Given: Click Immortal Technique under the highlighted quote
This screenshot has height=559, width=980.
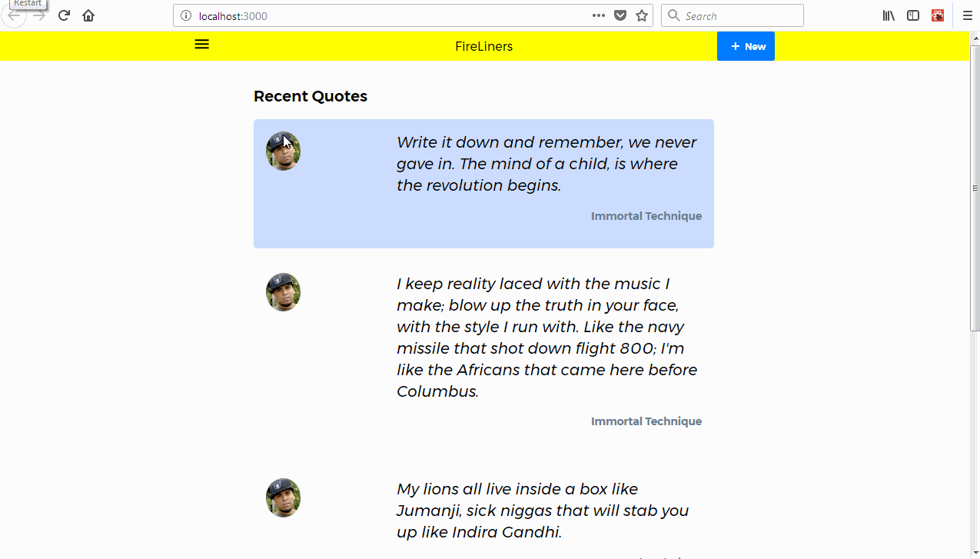Looking at the screenshot, I should coord(646,216).
